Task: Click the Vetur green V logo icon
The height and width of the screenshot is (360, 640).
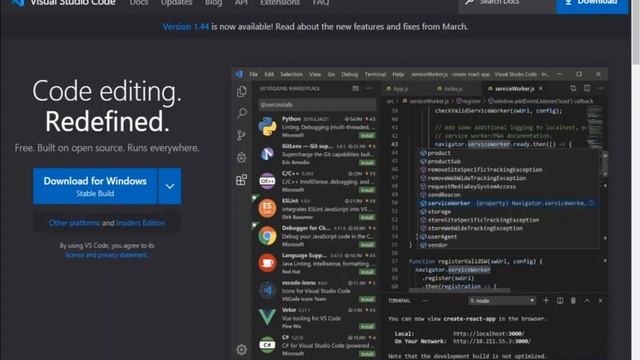Action: pos(267,317)
